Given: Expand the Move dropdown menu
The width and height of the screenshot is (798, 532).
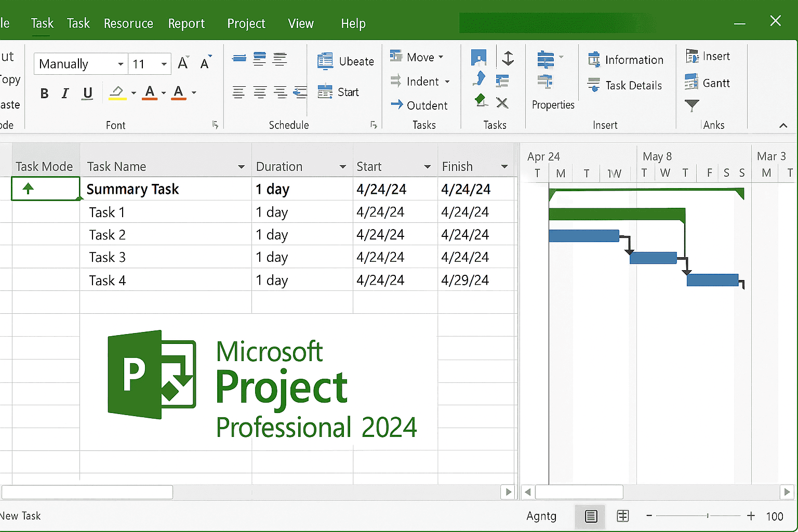Looking at the screenshot, I should coord(441,57).
